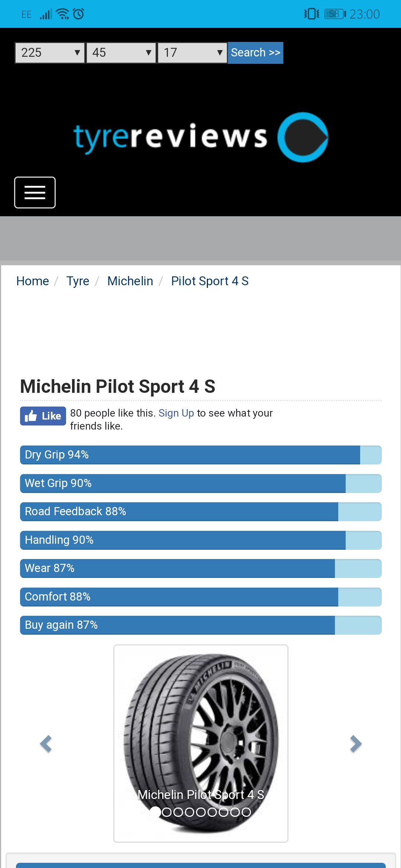The image size is (401, 868).
Task: Open the hamburger navigation menu
Action: coord(35,193)
